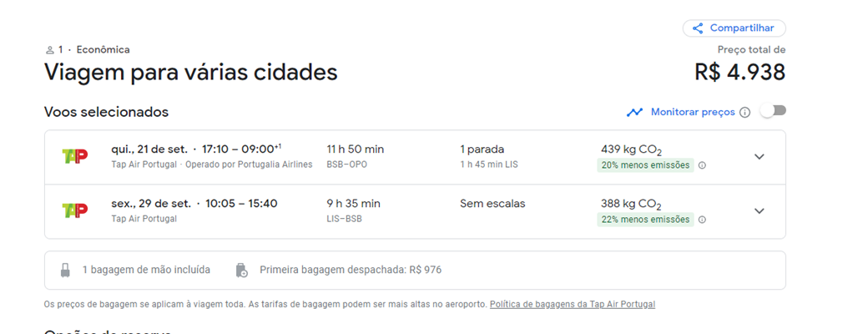Image resolution: width=868 pixels, height=334 pixels.
Task: Click the passenger count icon
Action: point(50,50)
